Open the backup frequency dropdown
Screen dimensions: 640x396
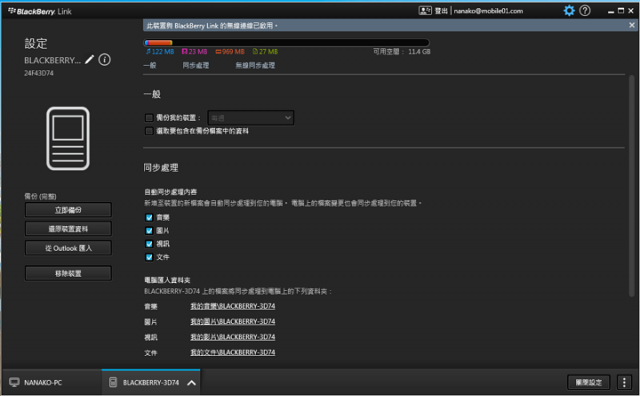click(x=251, y=118)
